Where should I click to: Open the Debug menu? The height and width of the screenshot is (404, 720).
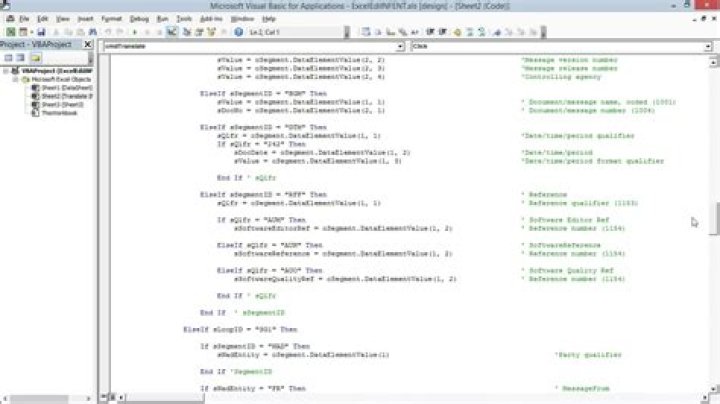[x=138, y=18]
